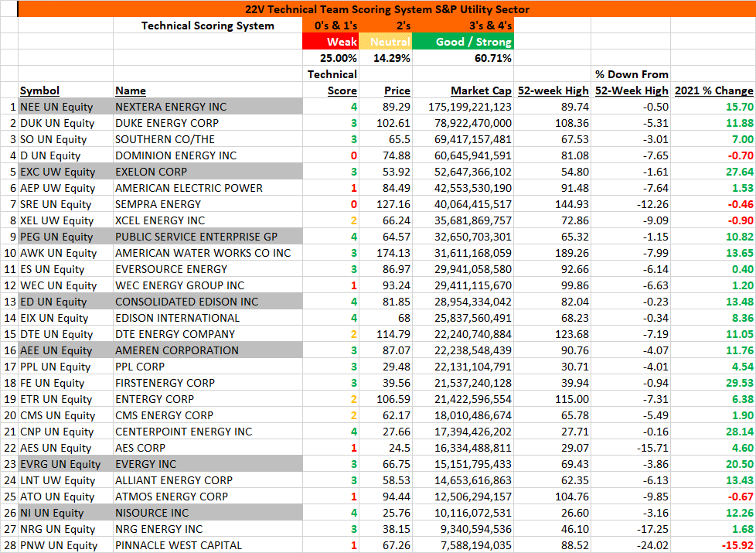Click 'FIRSTENERGY CORP' name cell
The image size is (756, 553).
tap(208, 383)
